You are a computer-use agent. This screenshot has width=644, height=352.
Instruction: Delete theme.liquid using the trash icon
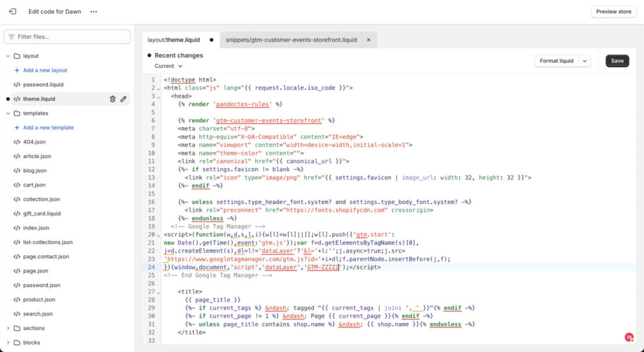click(x=113, y=99)
